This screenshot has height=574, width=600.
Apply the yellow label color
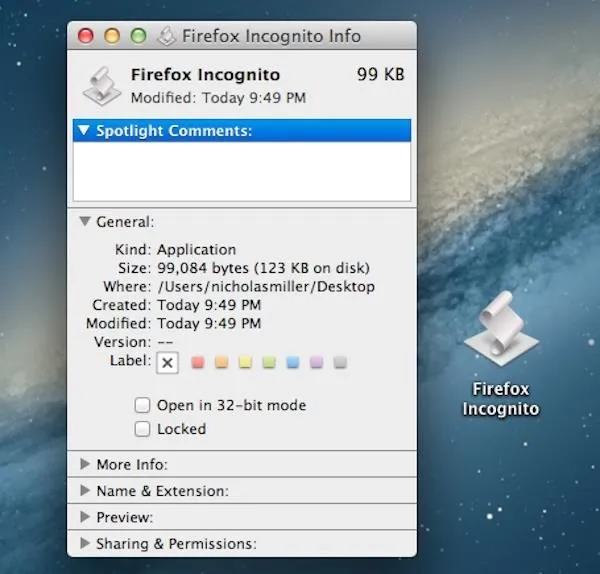click(x=245, y=362)
